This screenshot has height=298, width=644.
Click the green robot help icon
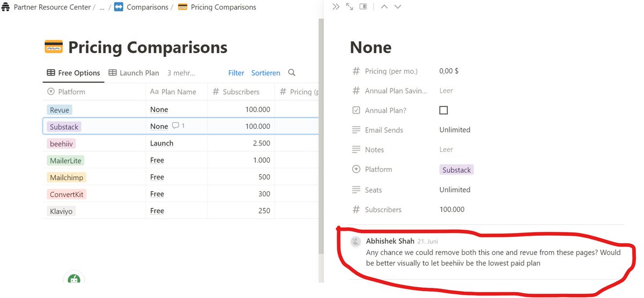(x=74, y=278)
